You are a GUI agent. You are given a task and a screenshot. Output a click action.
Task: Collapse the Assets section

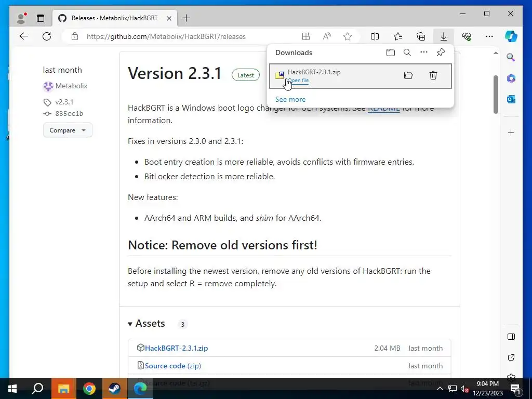[x=147, y=324]
